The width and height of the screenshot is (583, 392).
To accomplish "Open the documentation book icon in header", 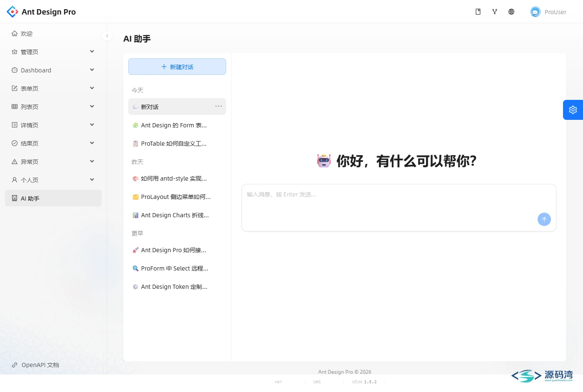I will tap(478, 12).
